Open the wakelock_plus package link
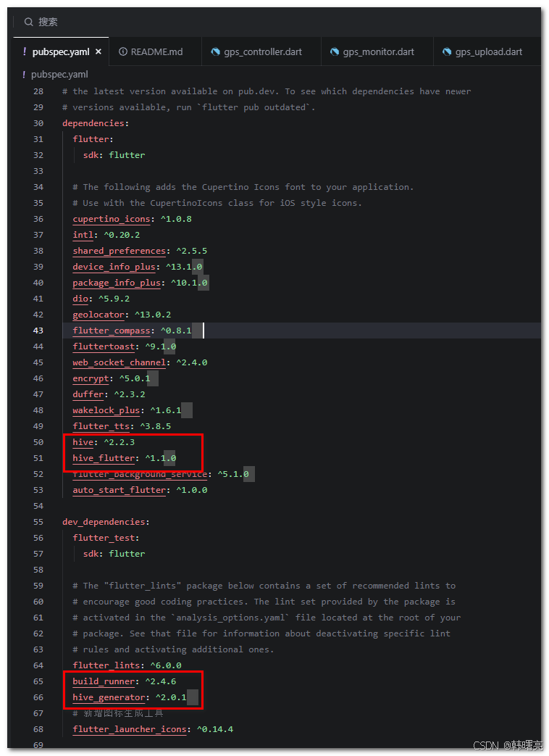Image resolution: width=549 pixels, height=756 pixels. [x=106, y=410]
